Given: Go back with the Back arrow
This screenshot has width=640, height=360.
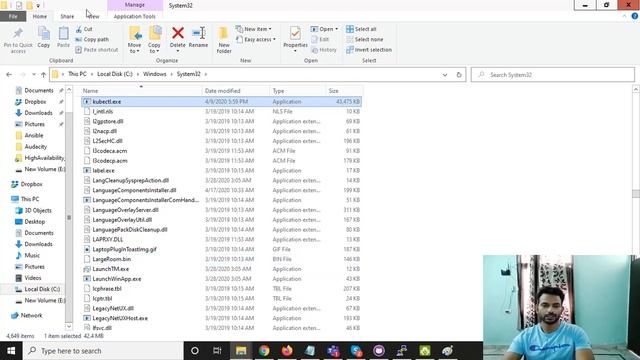Looking at the screenshot, I should 9,75.
